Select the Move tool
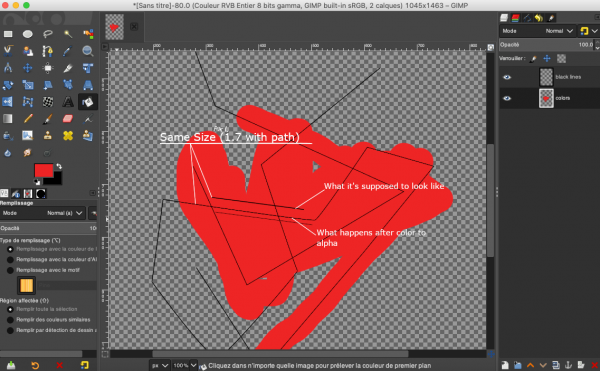Screen dimensions: 600x371 [28, 68]
